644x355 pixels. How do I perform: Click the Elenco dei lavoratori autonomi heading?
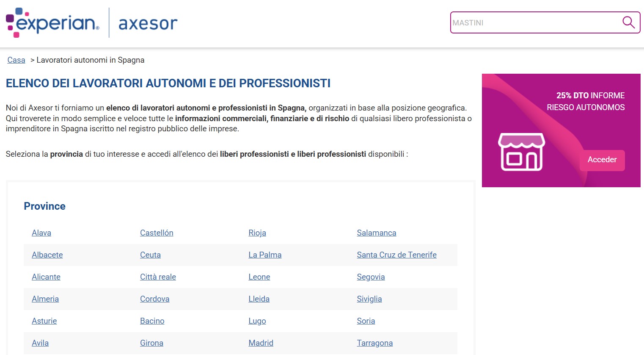(168, 83)
